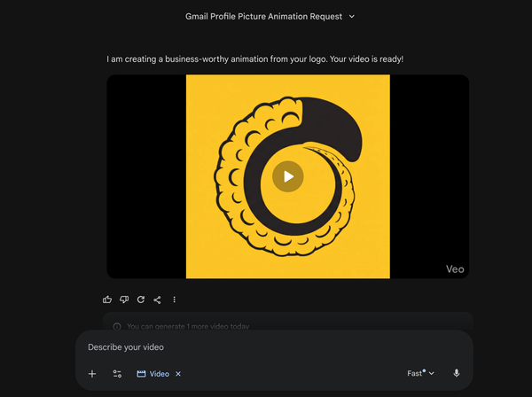Click the plus icon to add files

tap(92, 374)
